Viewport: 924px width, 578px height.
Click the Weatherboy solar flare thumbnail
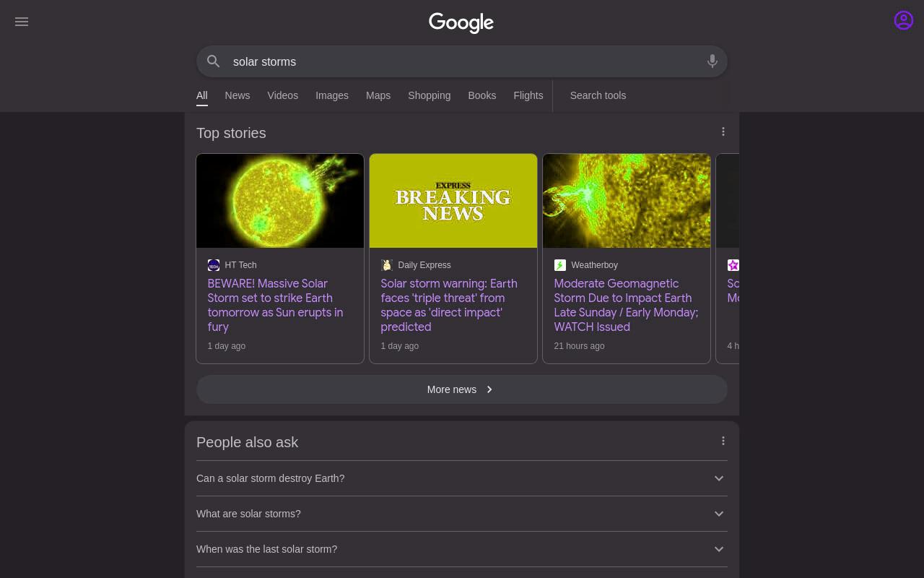(627, 201)
